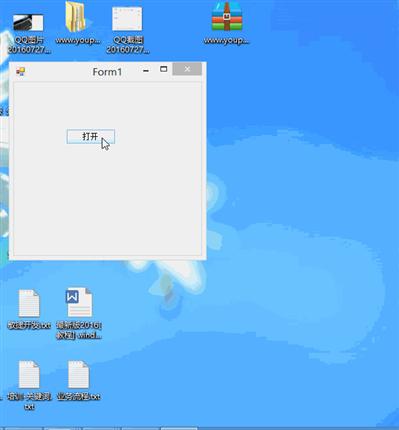Image resolution: width=399 pixels, height=430 pixels.
Task: Minimize the Form1 window
Action: [x=146, y=70]
